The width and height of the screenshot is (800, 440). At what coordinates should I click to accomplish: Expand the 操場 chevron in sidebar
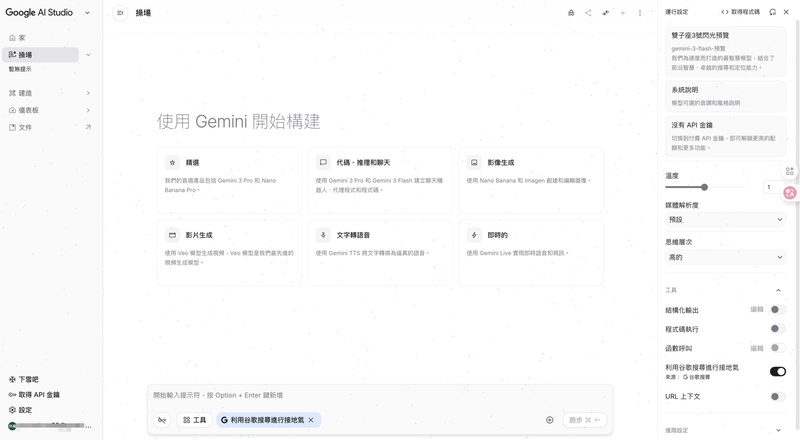click(88, 55)
